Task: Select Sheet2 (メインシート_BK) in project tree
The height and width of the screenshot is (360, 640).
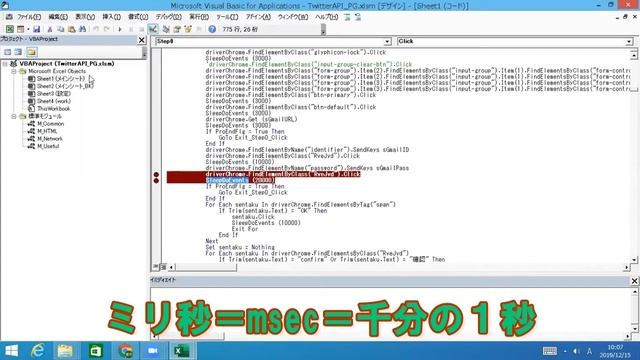Action: coord(65,86)
